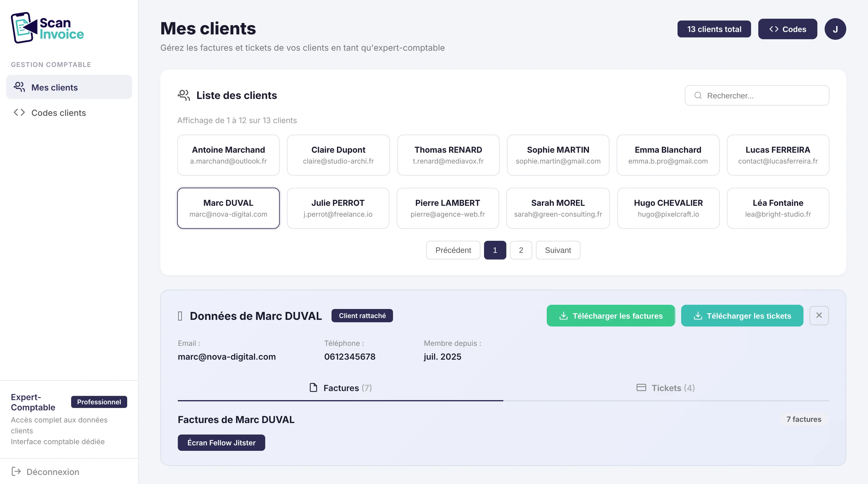Screen dimensions: 868x484
Task: Click the logout icon beside Déconnexion
Action: (x=16, y=472)
